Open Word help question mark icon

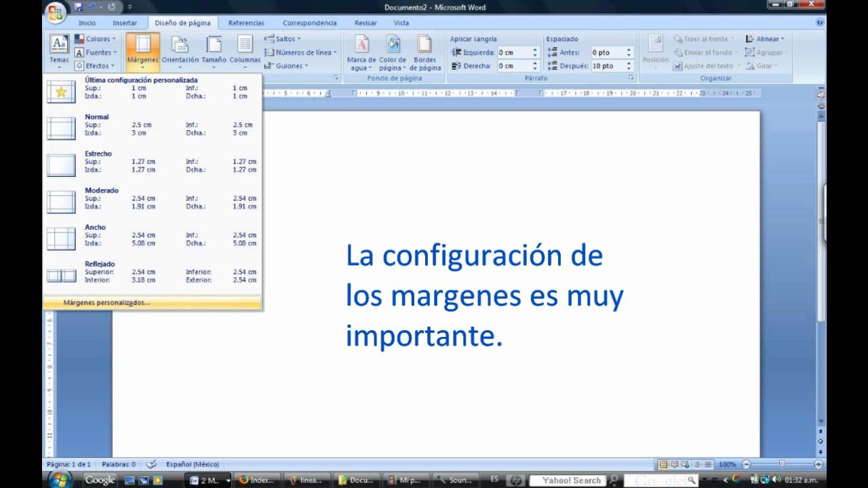821,22
